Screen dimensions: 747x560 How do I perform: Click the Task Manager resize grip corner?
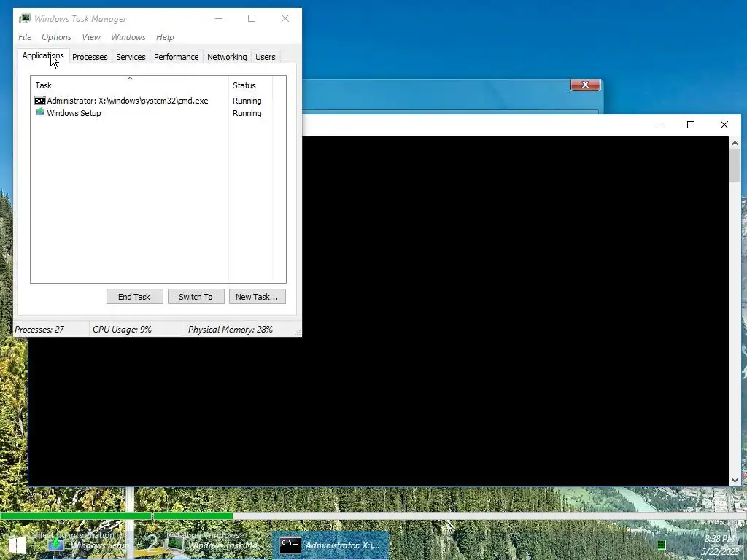298,332
